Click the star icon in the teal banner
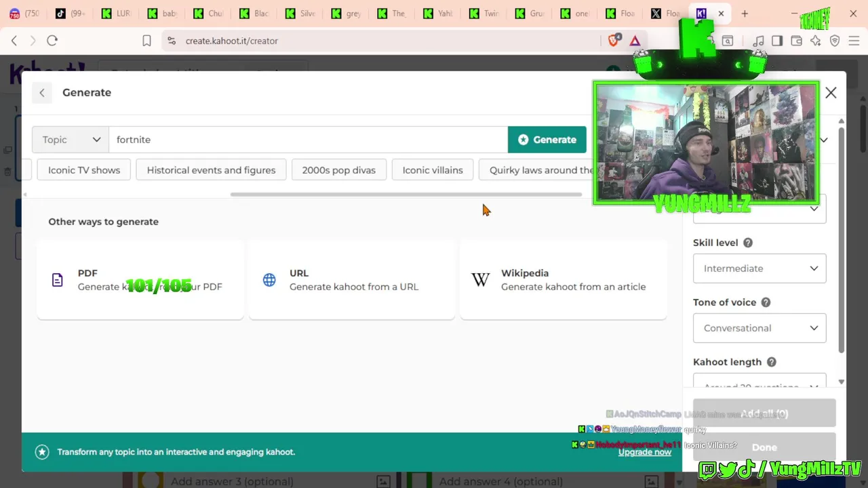The width and height of the screenshot is (868, 488). 42,452
